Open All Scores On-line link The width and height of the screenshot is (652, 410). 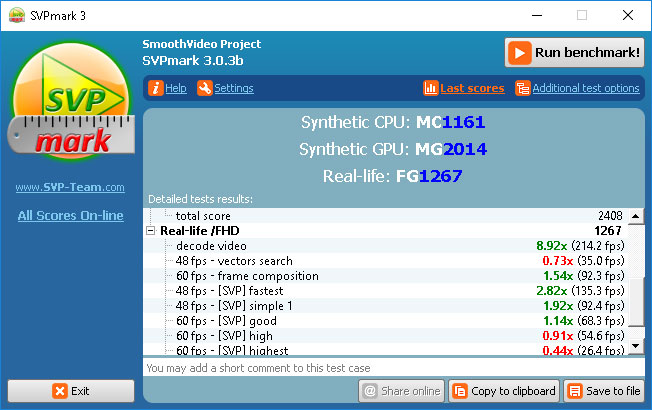pyautogui.click(x=71, y=215)
